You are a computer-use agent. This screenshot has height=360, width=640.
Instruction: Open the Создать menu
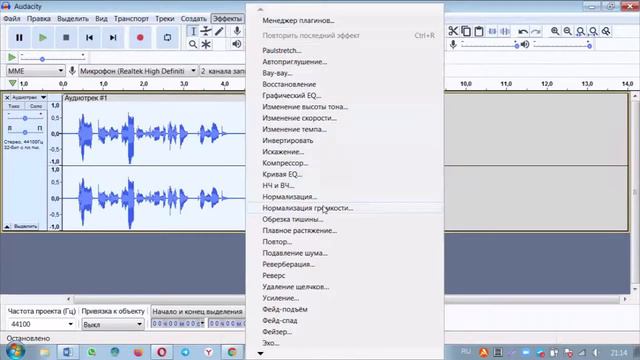193,19
